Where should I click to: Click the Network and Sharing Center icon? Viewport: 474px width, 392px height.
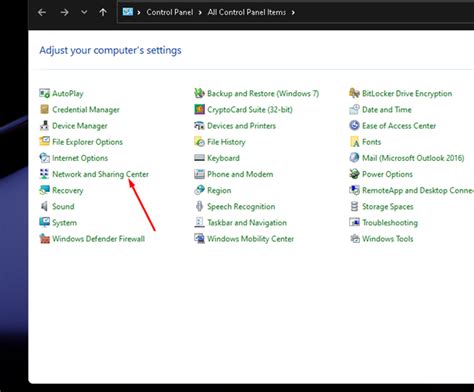coord(44,174)
